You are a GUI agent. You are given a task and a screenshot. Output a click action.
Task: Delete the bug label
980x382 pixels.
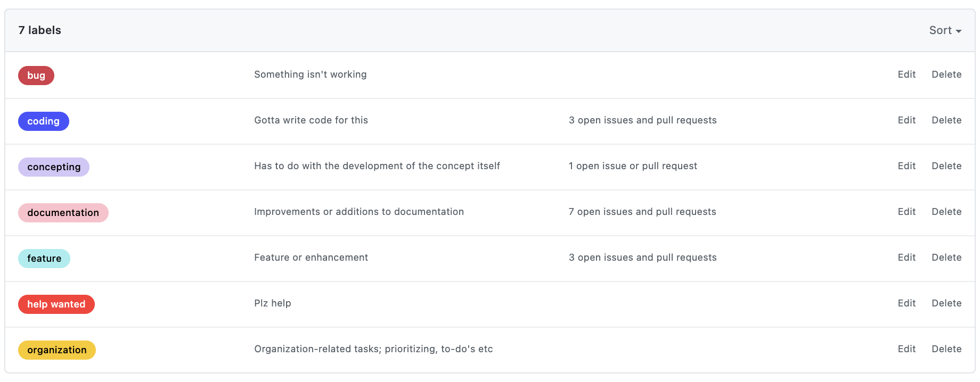(x=946, y=74)
